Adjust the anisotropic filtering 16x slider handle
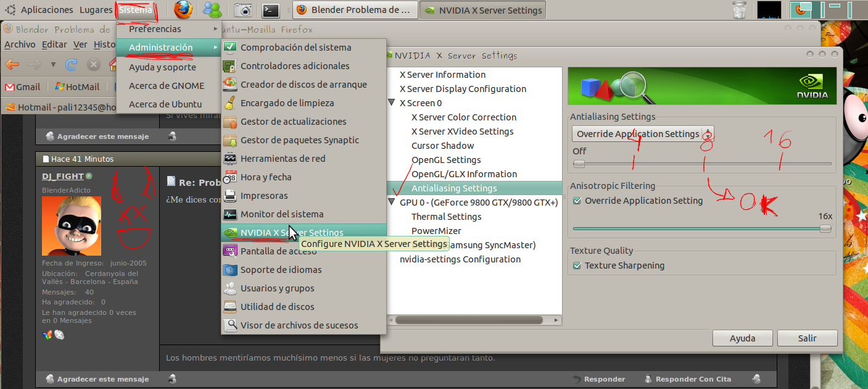Viewport: 868px width, 389px height. point(825,228)
